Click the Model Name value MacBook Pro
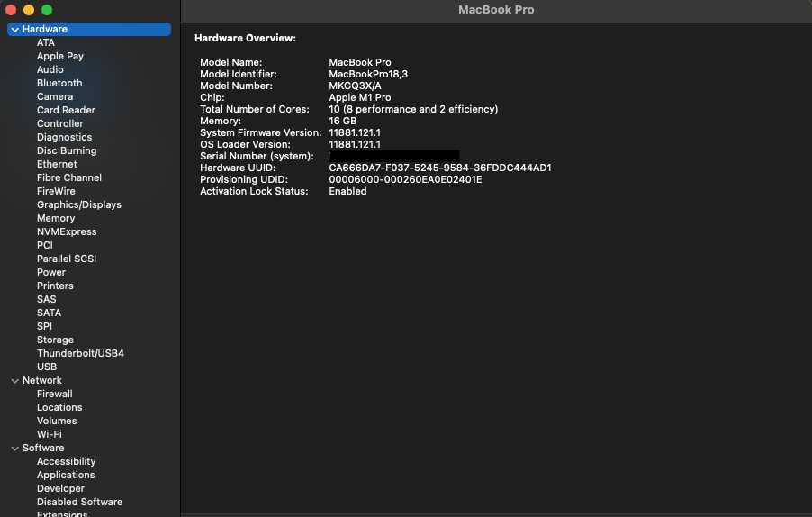 [x=360, y=62]
